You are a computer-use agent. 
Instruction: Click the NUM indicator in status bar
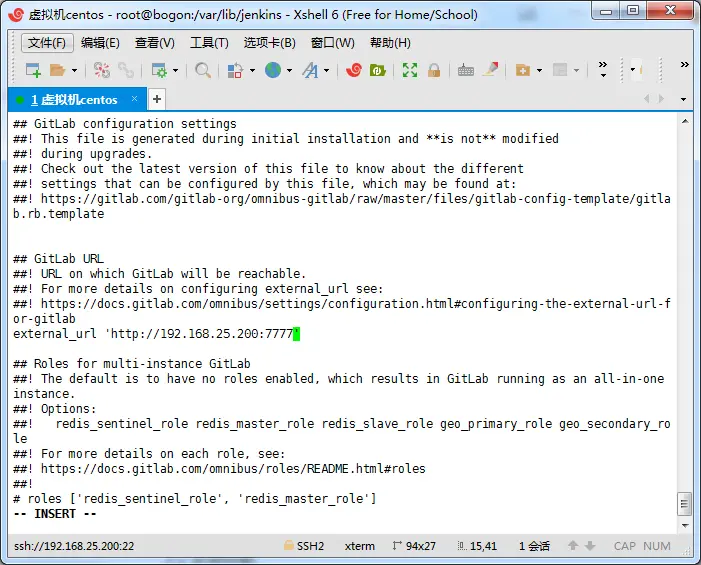tap(657, 546)
